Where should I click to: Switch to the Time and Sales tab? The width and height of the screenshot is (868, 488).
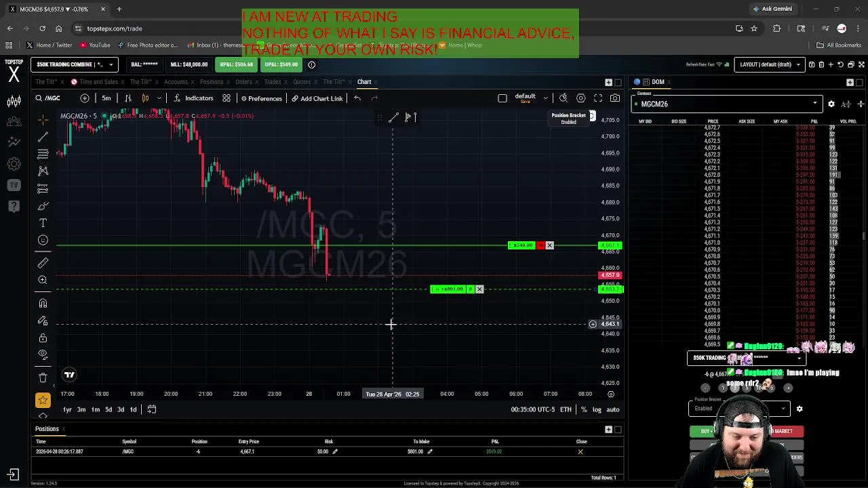99,82
